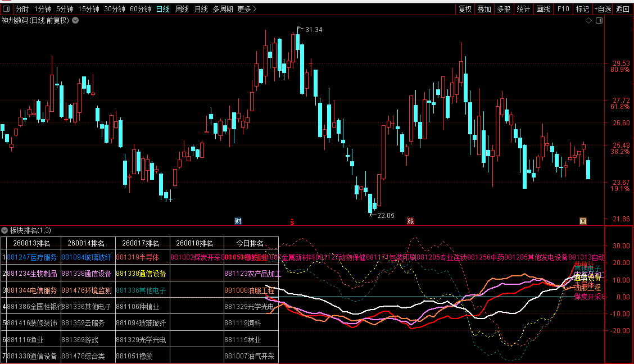Screen dimensions: 634x364
Task: Click the 财 marker on the chart axis
Action: tap(238, 221)
